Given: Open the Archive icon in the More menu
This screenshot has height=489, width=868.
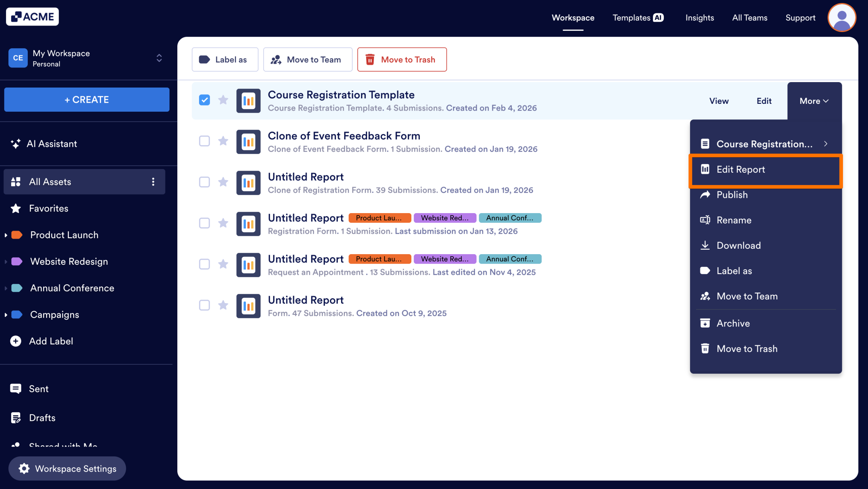Looking at the screenshot, I should click(x=706, y=323).
